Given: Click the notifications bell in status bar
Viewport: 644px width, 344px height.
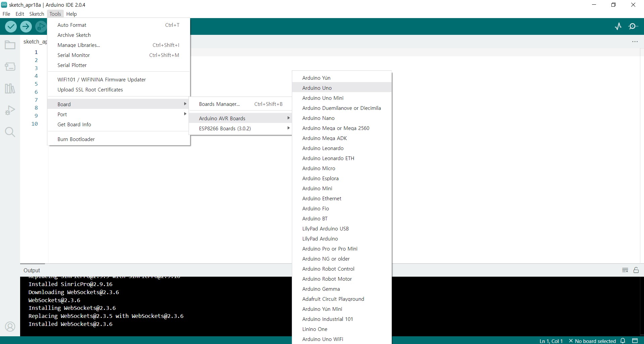Looking at the screenshot, I should pos(623,341).
